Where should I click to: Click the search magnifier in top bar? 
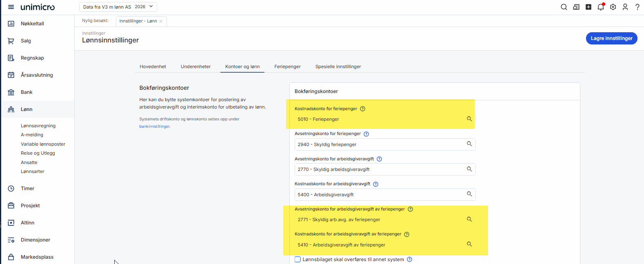[x=564, y=7]
